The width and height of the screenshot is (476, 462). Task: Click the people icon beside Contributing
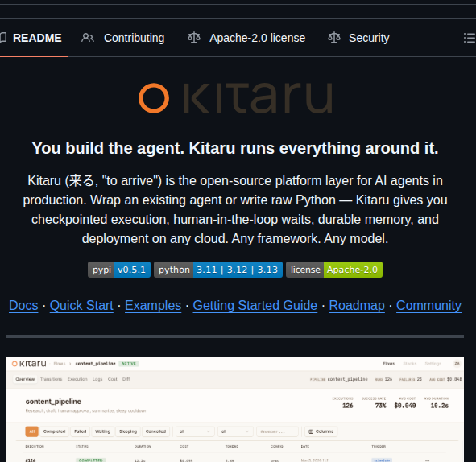pos(88,38)
